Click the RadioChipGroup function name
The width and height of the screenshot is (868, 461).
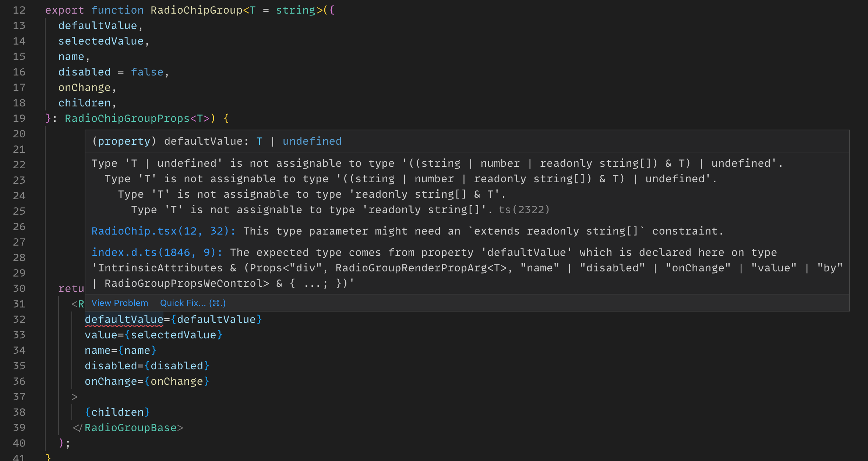(196, 10)
